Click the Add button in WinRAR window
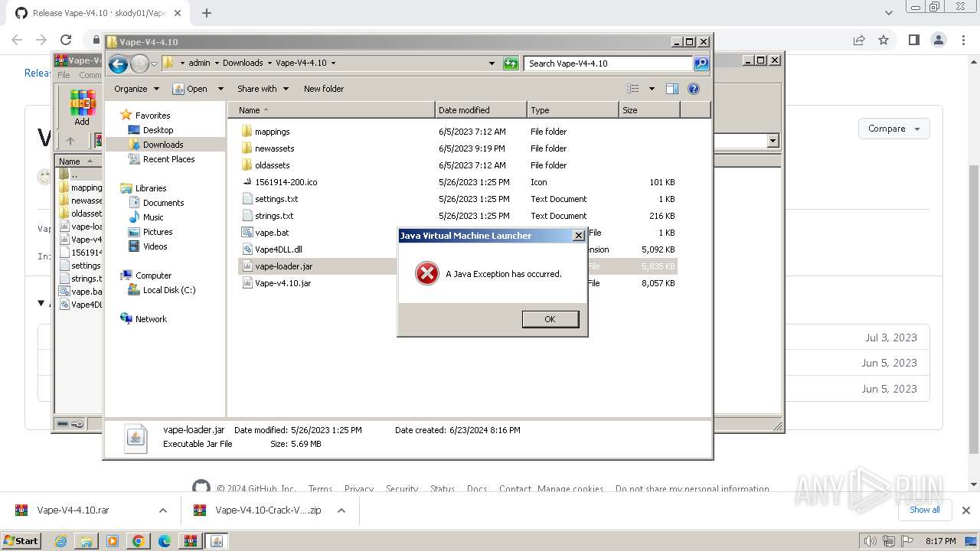 click(82, 107)
